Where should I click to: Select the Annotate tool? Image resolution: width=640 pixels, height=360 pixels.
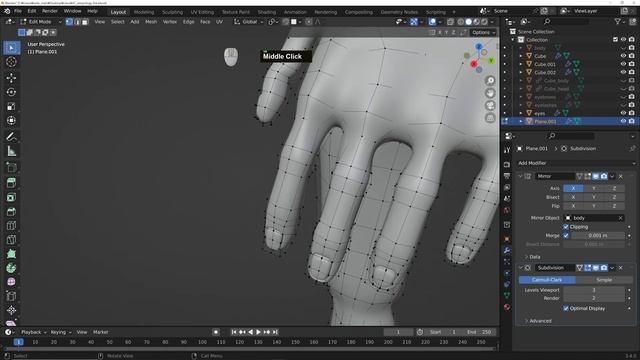coord(11,137)
